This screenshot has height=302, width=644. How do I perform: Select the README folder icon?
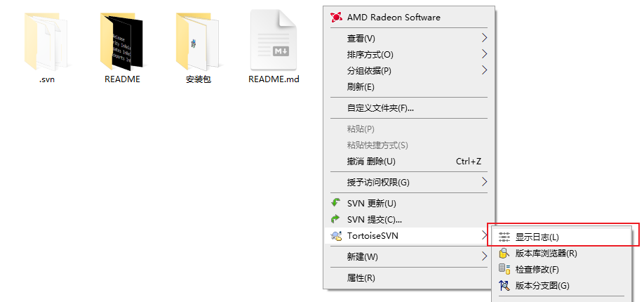point(122,41)
